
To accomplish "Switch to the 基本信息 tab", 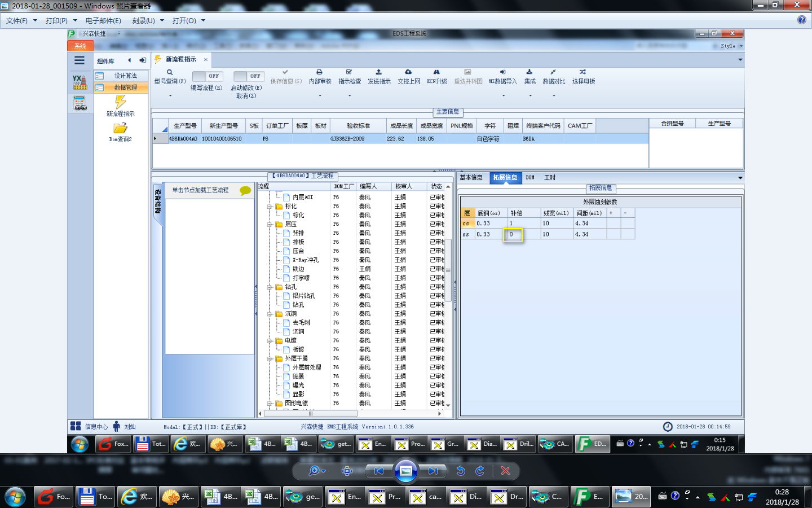I will pyautogui.click(x=471, y=177).
